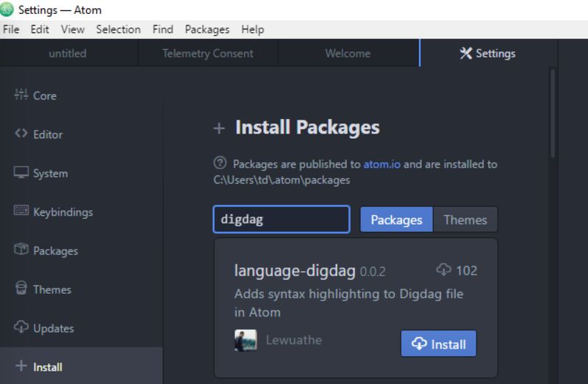Click the package search field containing digdag
This screenshot has height=384, width=588.
coord(282,219)
